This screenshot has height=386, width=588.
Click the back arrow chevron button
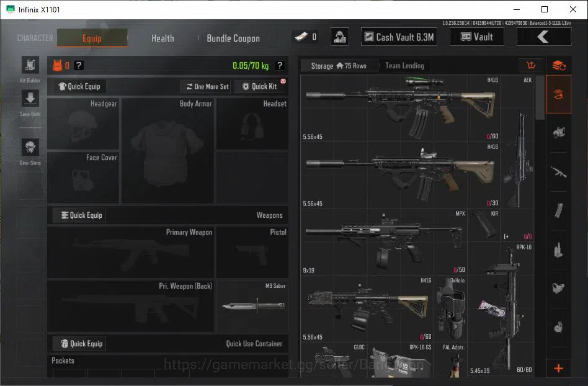pyautogui.click(x=544, y=37)
